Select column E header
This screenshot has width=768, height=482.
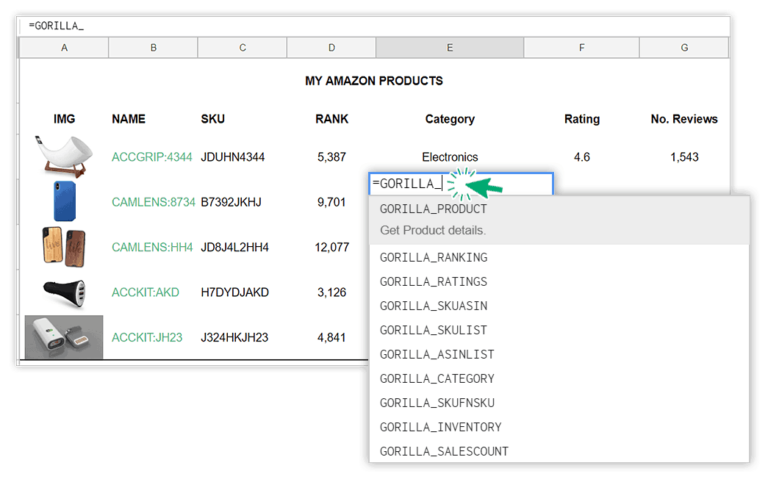click(x=450, y=48)
